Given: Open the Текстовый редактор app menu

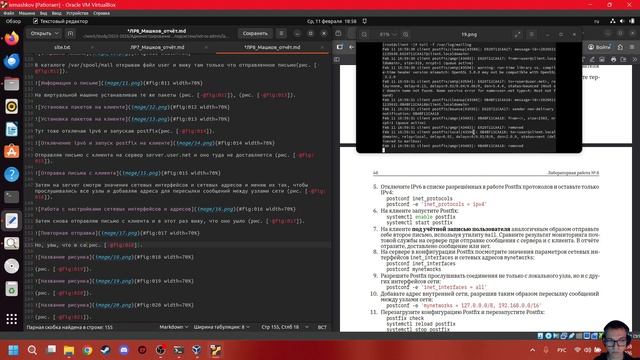Looking at the screenshot, I should tap(60, 21).
